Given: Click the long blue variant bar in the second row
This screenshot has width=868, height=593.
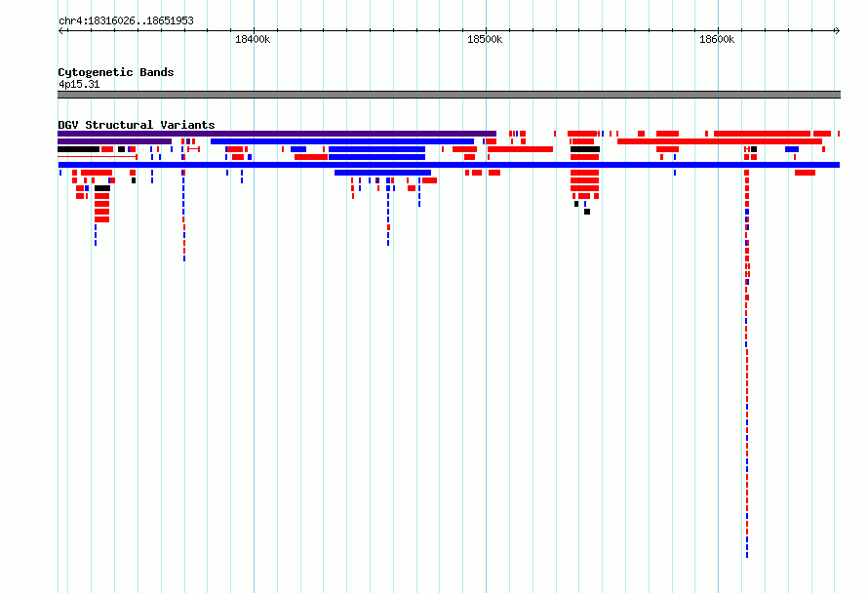Looking at the screenshot, I should coord(342,141).
